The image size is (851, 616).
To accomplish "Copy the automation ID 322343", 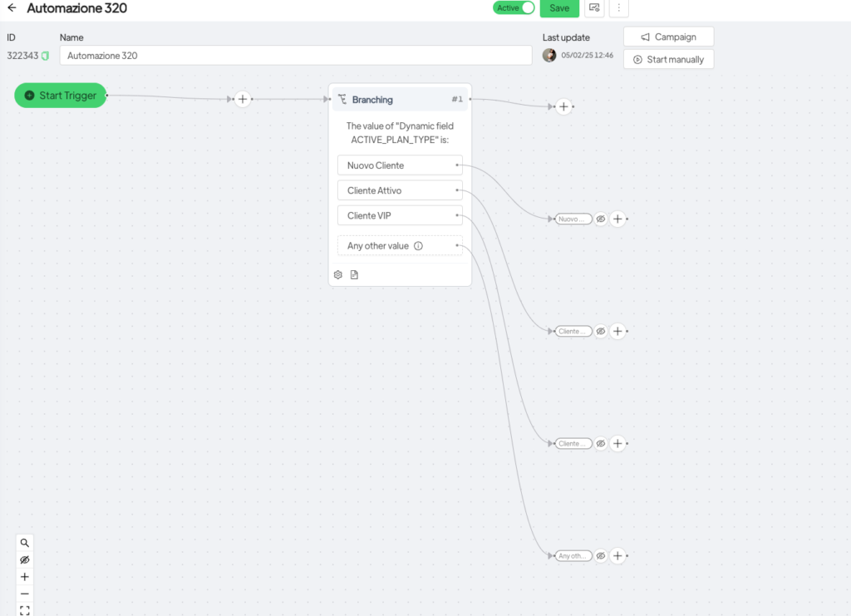I will pos(46,56).
